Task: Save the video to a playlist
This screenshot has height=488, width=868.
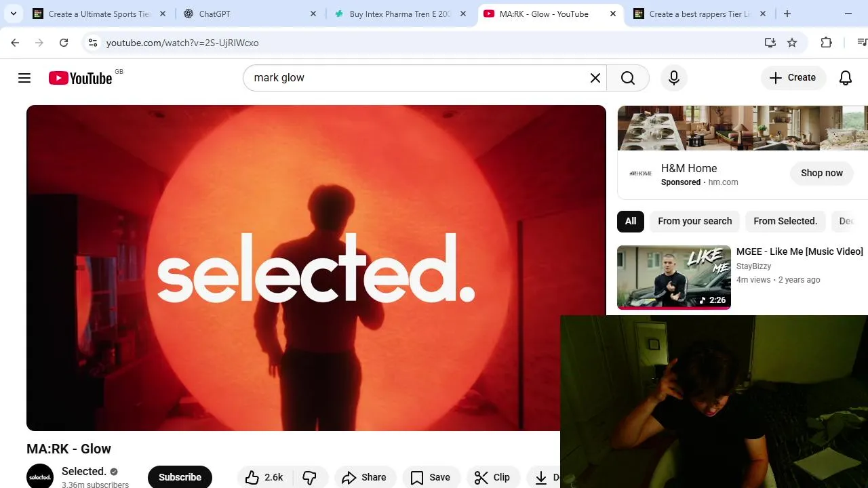Action: (x=431, y=478)
